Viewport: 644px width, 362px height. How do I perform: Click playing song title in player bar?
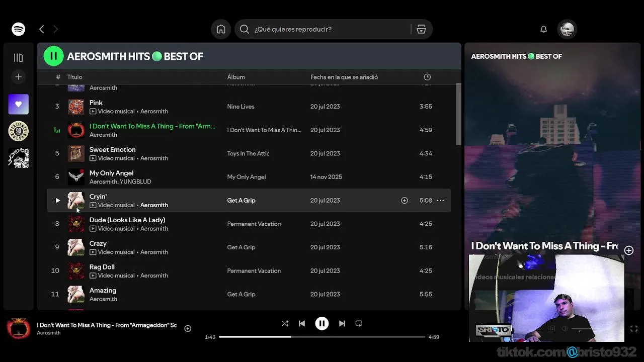tap(107, 325)
